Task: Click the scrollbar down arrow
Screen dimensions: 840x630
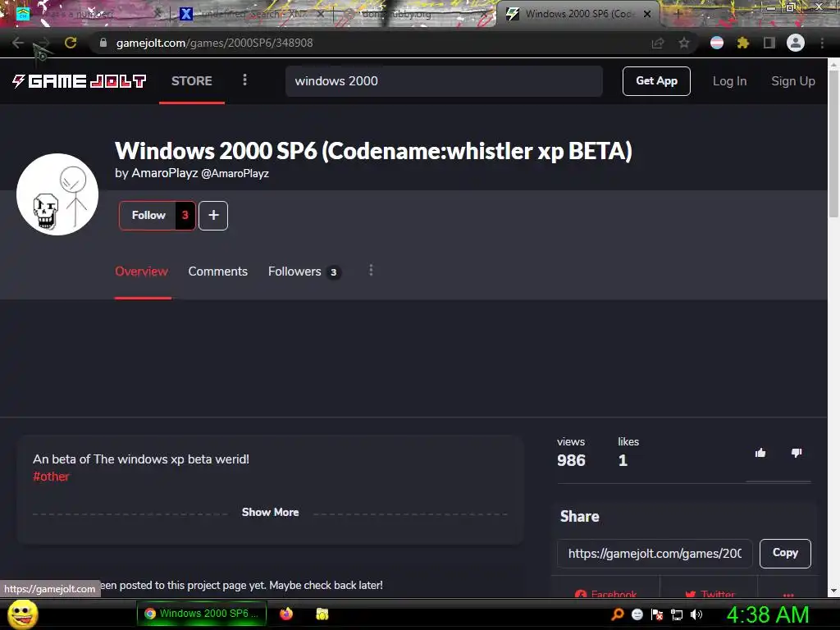Action: click(833, 591)
